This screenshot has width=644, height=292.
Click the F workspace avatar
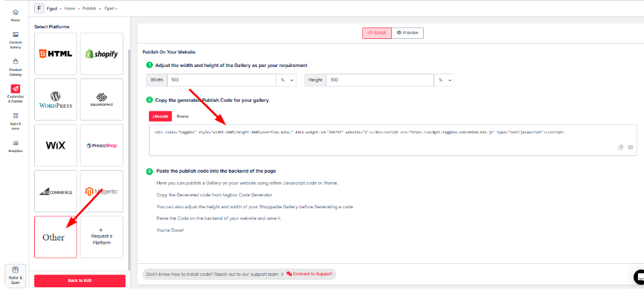click(39, 8)
